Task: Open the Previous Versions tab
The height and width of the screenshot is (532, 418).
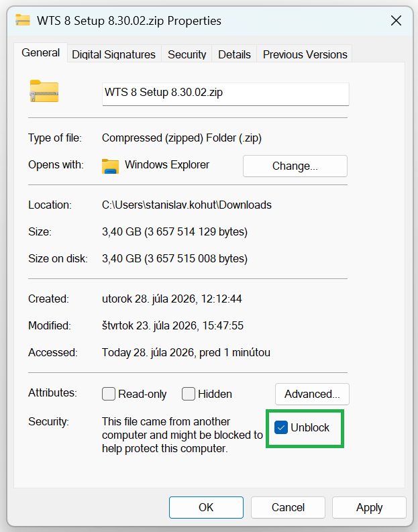Action: point(305,54)
